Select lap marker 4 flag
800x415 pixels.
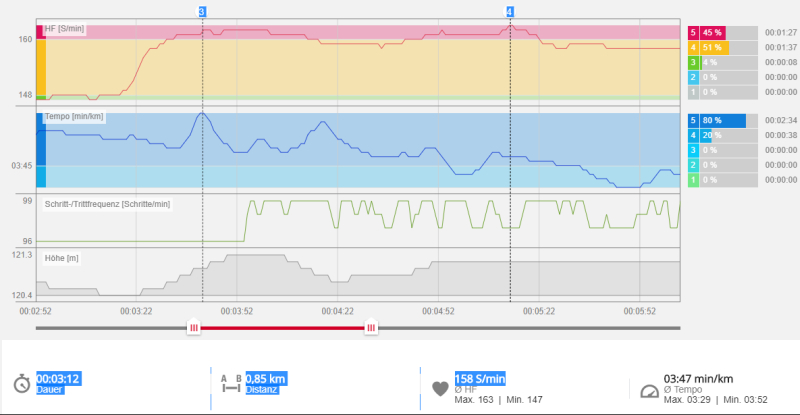coord(510,11)
